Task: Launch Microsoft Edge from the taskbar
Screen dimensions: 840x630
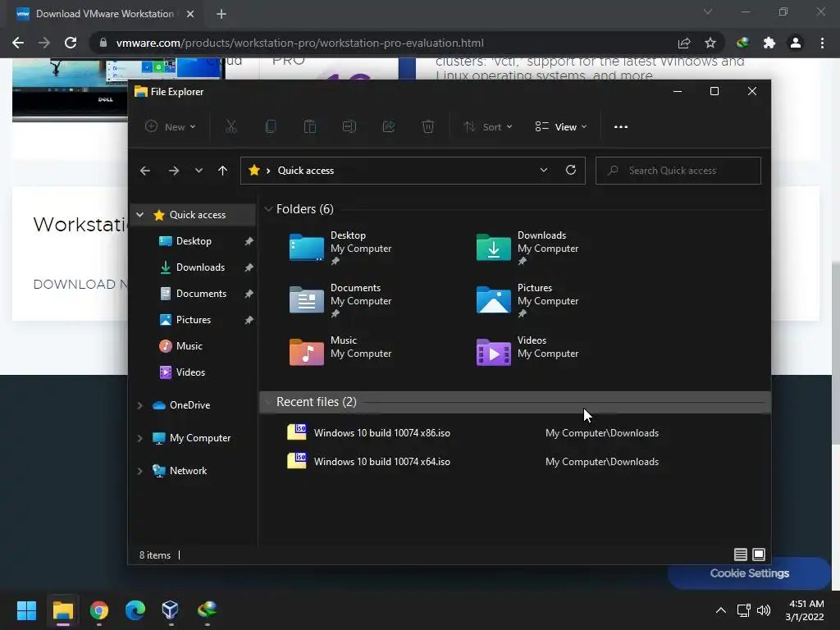Action: tap(135, 609)
